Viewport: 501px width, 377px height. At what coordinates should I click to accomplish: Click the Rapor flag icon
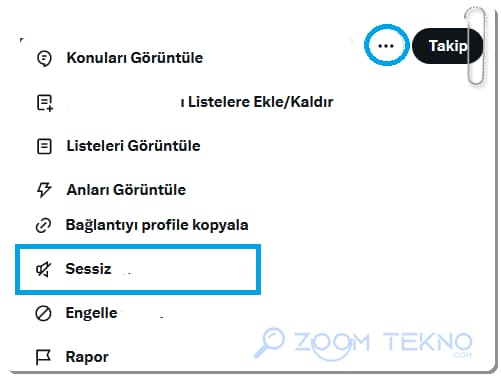(43, 357)
